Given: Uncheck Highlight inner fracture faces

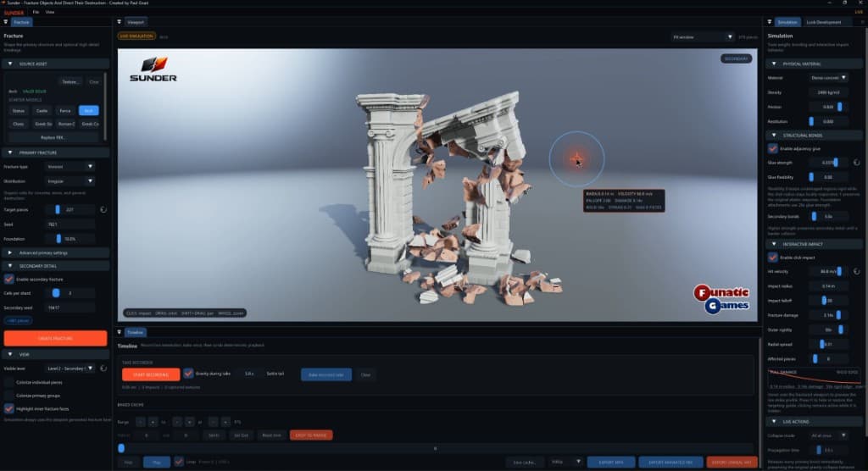Looking at the screenshot, I should [x=8, y=408].
